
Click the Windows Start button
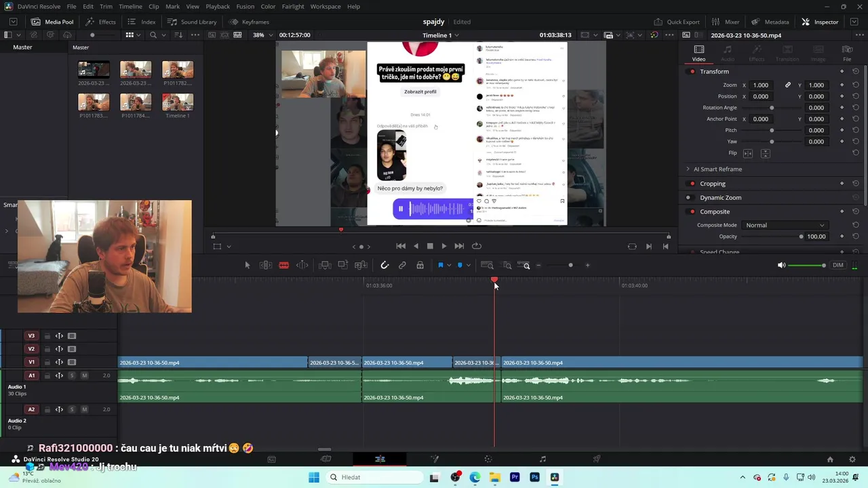pyautogui.click(x=313, y=477)
